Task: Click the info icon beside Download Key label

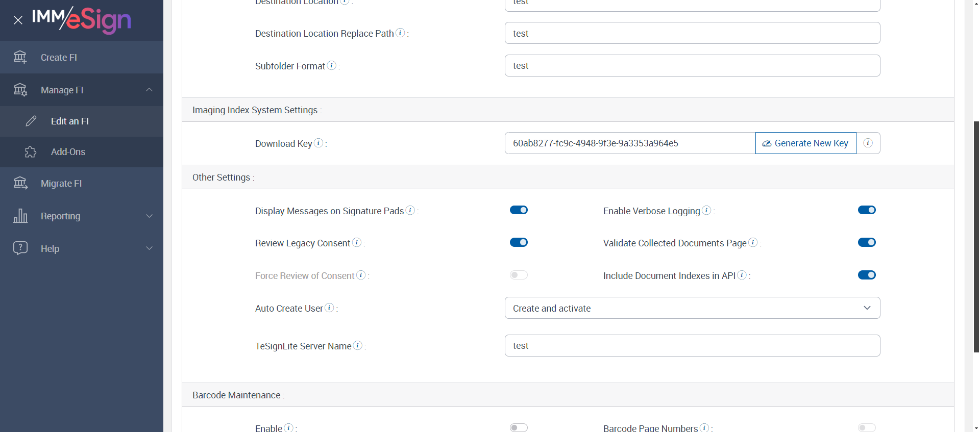Action: click(x=318, y=143)
